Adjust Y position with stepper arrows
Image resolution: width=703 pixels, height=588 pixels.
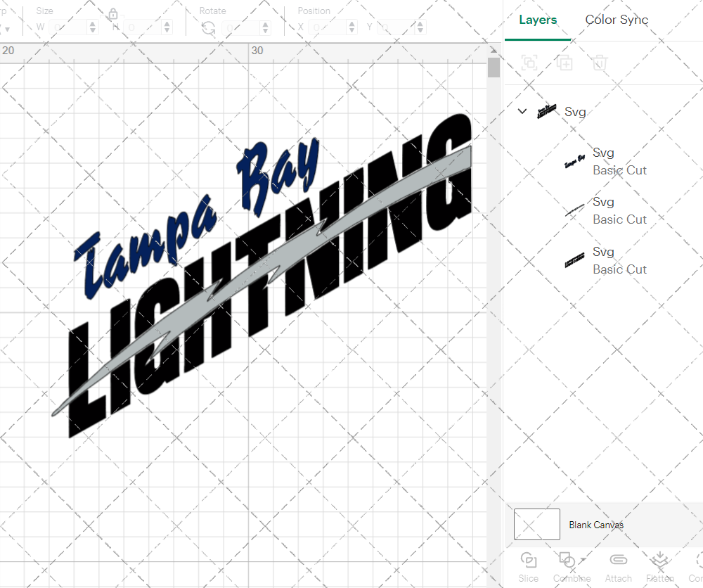(420, 27)
